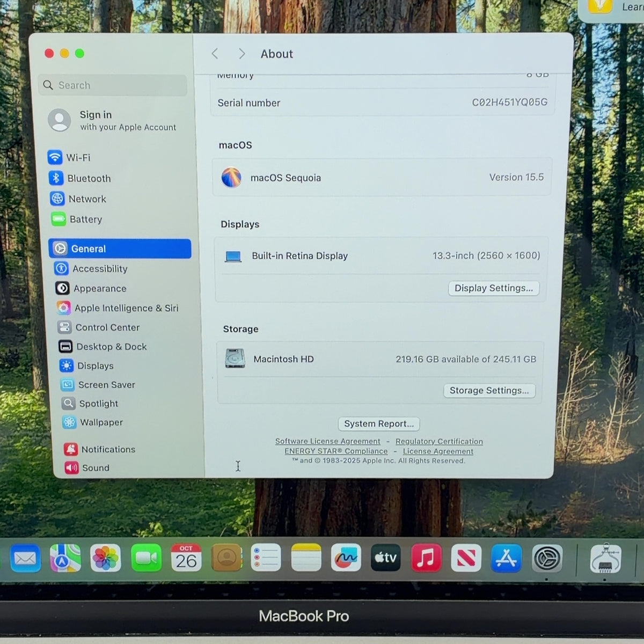
Task: Select Wallpaper in the sidebar
Action: coord(92,422)
